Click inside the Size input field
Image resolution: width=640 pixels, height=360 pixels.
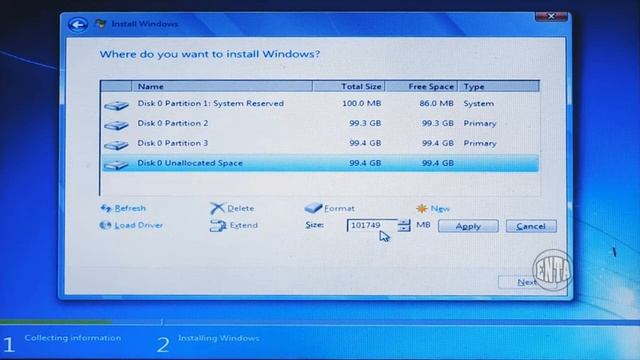pos(371,225)
